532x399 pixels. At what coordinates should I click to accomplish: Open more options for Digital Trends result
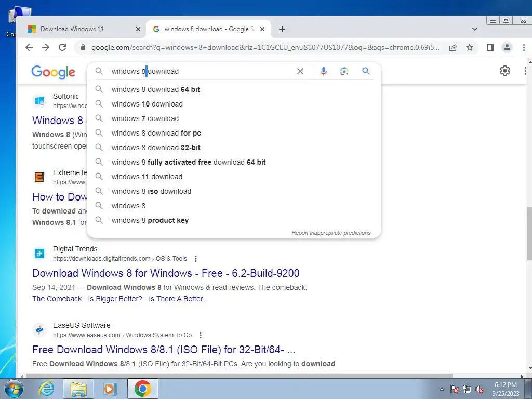pyautogui.click(x=196, y=259)
